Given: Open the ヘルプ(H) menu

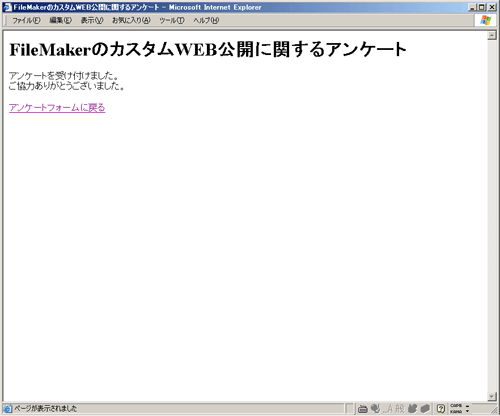Looking at the screenshot, I should (206, 20).
